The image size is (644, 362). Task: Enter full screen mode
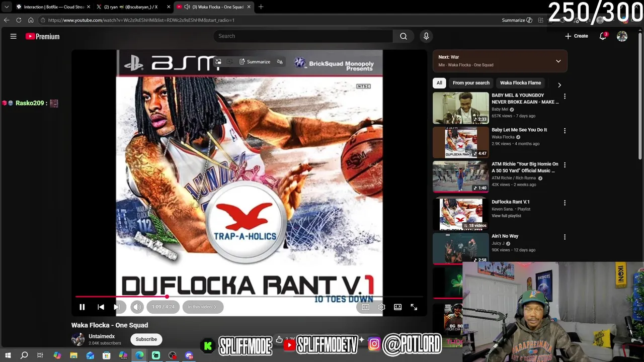(414, 307)
